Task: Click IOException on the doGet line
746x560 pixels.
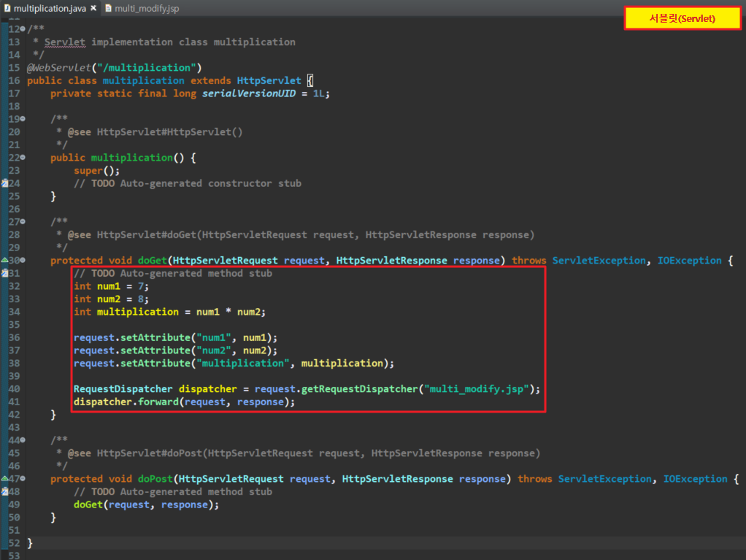Action: (x=689, y=260)
